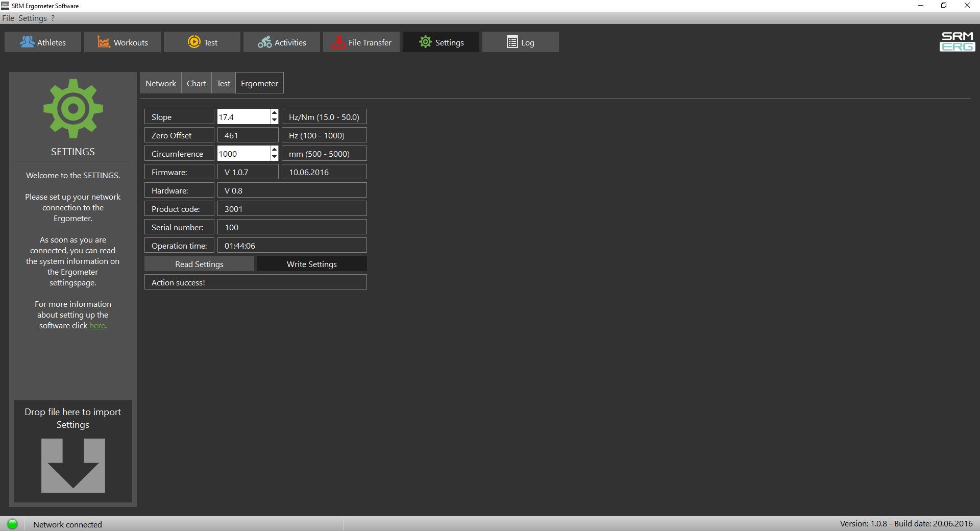Image resolution: width=980 pixels, height=531 pixels.
Task: Open the ? help menu
Action: point(53,18)
